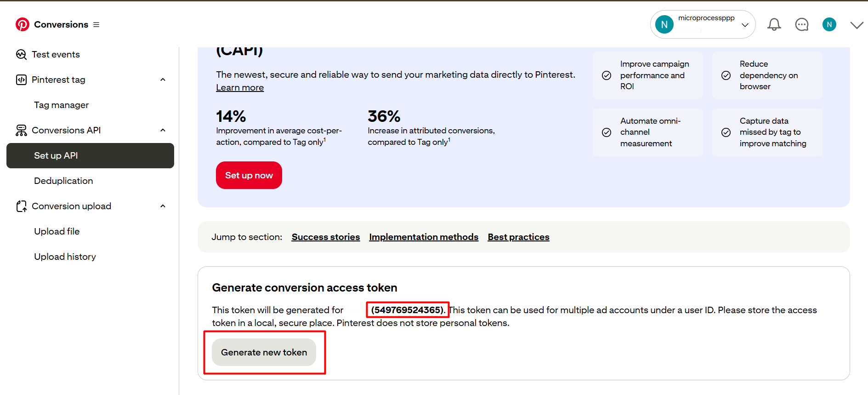The image size is (868, 395).
Task: Click the Pinterest logo icon
Action: coord(22,24)
